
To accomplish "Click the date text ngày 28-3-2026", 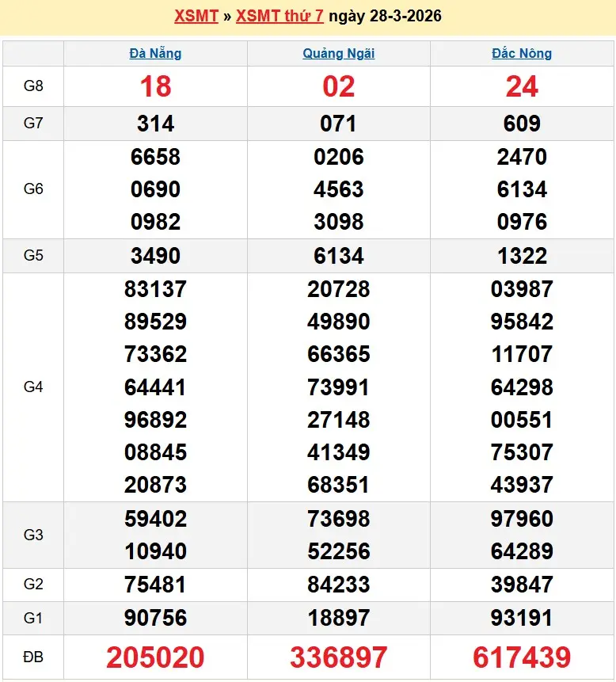I will coord(385,16).
